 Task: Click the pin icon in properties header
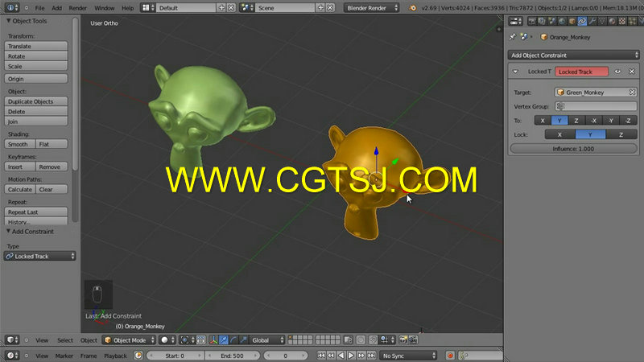pyautogui.click(x=513, y=37)
